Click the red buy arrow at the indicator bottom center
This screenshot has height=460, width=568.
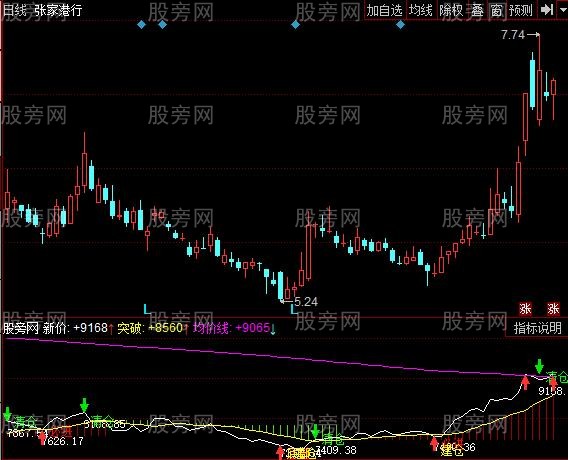[x=280, y=453]
